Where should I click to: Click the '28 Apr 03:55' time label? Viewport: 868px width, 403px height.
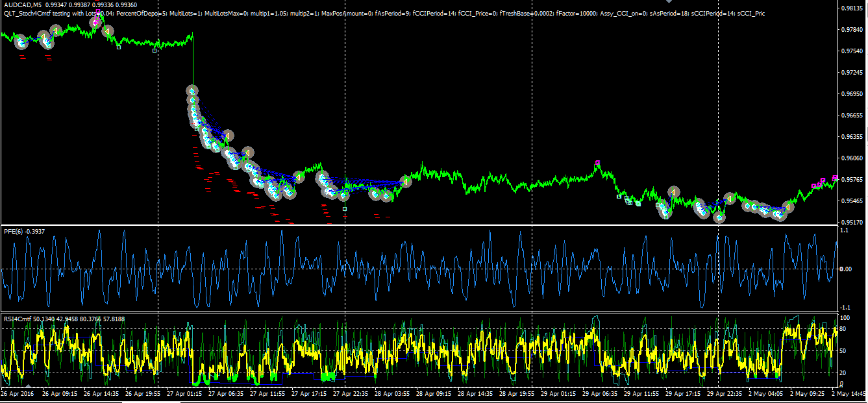[x=392, y=394]
